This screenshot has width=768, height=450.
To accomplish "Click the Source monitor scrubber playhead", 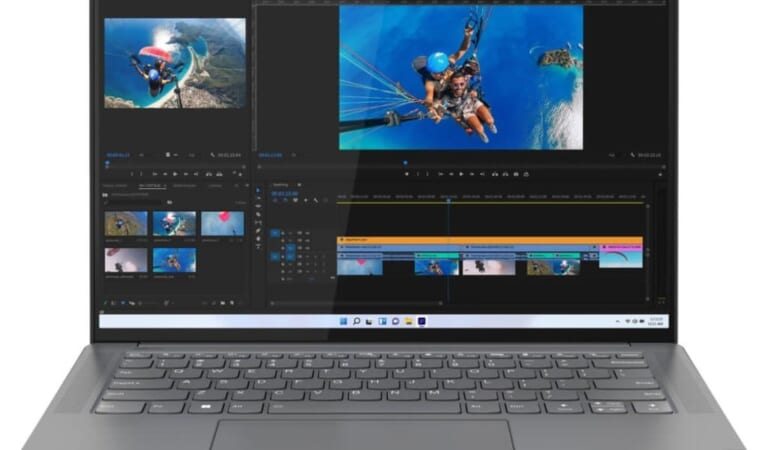I will pyautogui.click(x=107, y=164).
